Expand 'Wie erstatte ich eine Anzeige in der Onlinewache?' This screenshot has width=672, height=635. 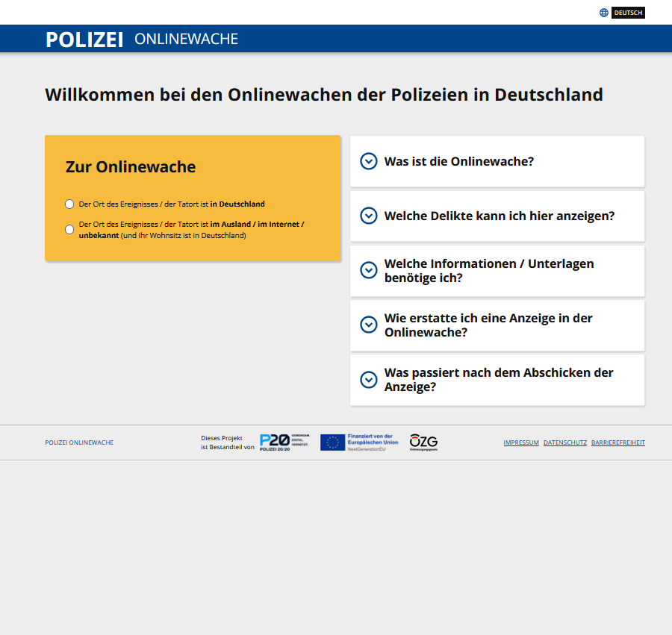pos(497,325)
